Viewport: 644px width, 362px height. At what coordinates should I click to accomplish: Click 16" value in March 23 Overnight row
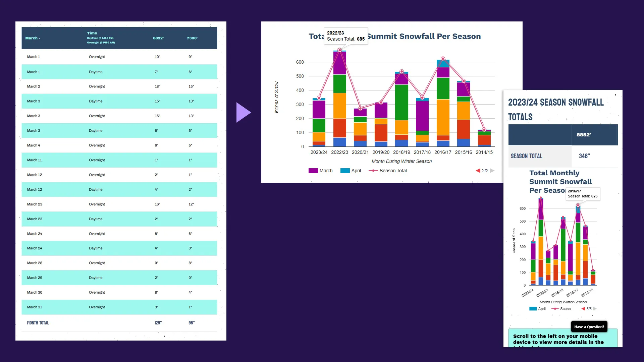[x=157, y=204]
